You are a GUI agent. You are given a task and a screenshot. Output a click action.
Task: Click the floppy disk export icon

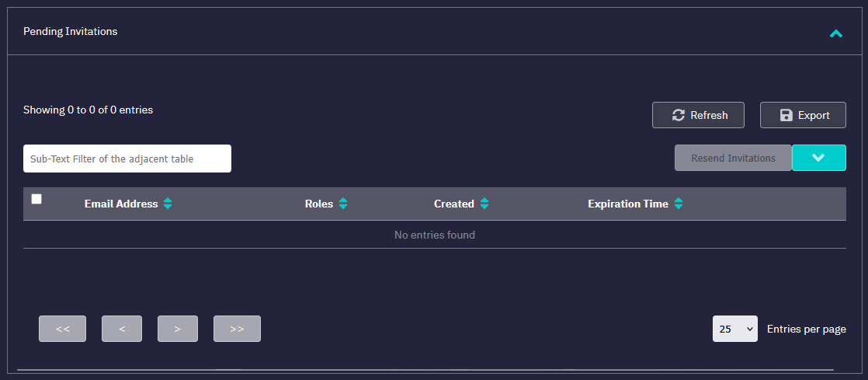786,115
